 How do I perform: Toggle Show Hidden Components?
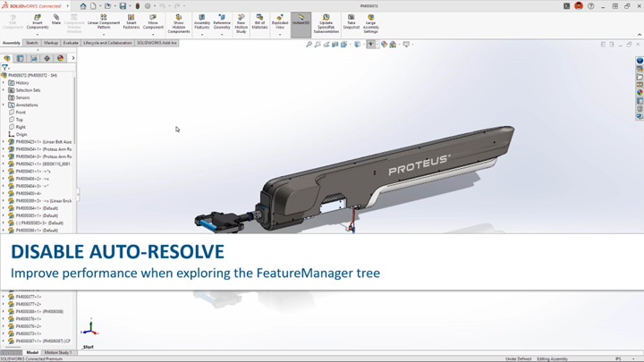click(x=179, y=23)
